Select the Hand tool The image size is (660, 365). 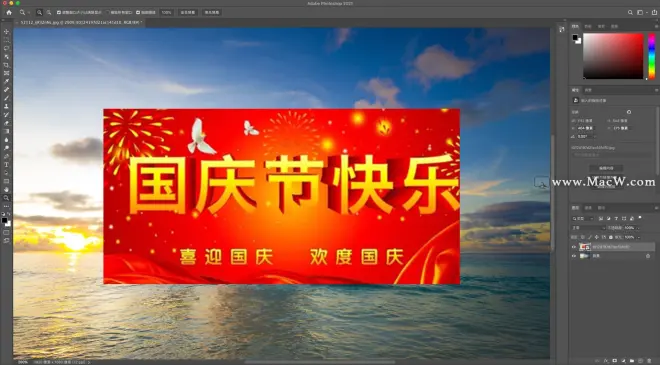point(6,189)
